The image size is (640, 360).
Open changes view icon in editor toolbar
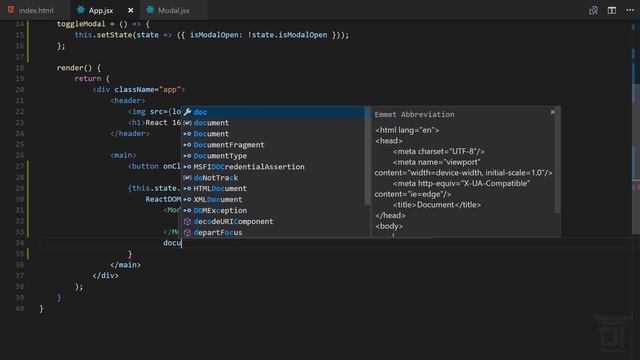tap(593, 10)
